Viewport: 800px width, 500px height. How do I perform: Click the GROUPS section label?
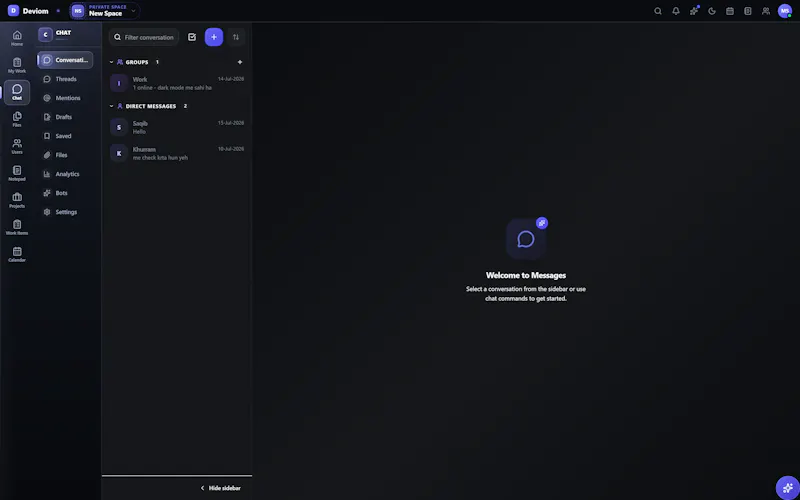coord(137,62)
